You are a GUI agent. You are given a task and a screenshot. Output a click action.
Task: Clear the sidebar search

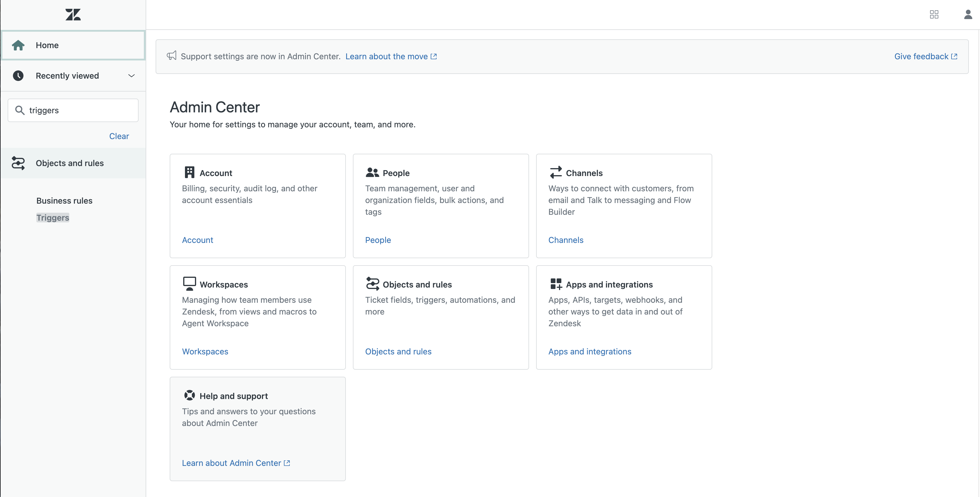point(119,136)
